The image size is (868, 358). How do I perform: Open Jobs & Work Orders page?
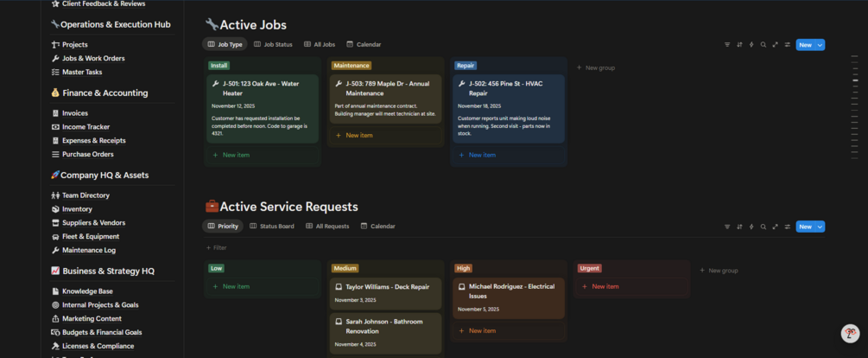(x=93, y=59)
